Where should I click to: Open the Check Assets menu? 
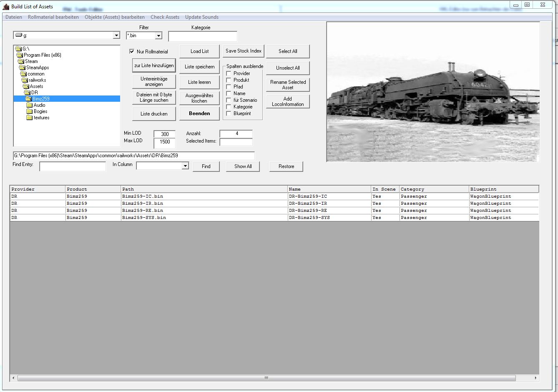pyautogui.click(x=165, y=17)
